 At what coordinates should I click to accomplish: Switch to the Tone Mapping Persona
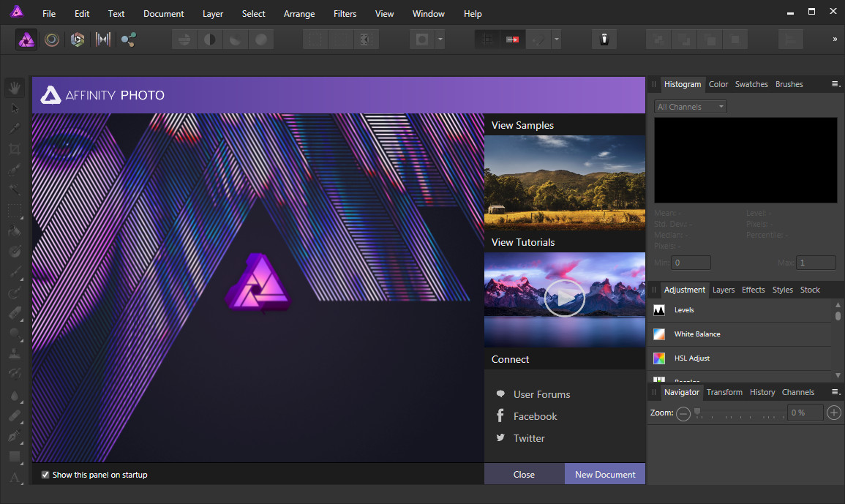tap(103, 40)
